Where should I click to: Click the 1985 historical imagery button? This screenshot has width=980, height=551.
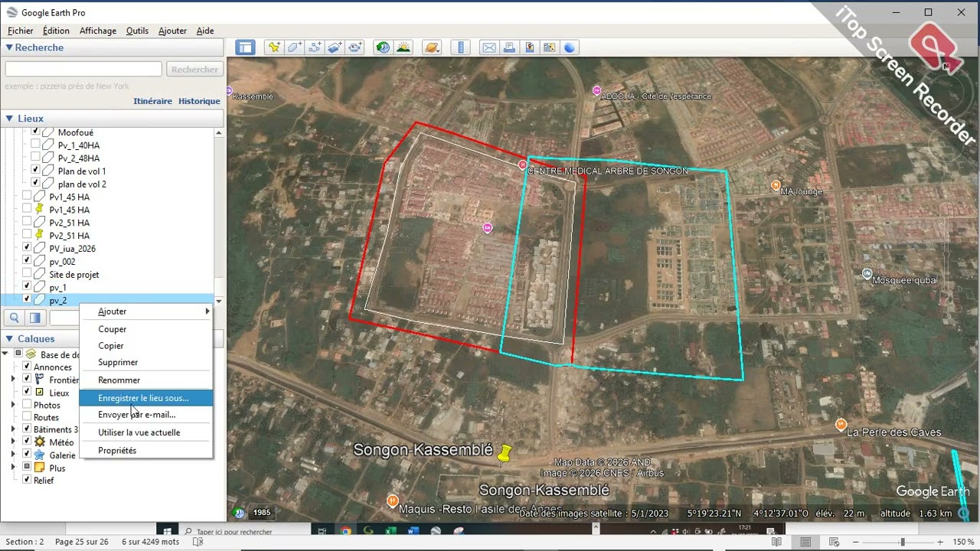(262, 513)
